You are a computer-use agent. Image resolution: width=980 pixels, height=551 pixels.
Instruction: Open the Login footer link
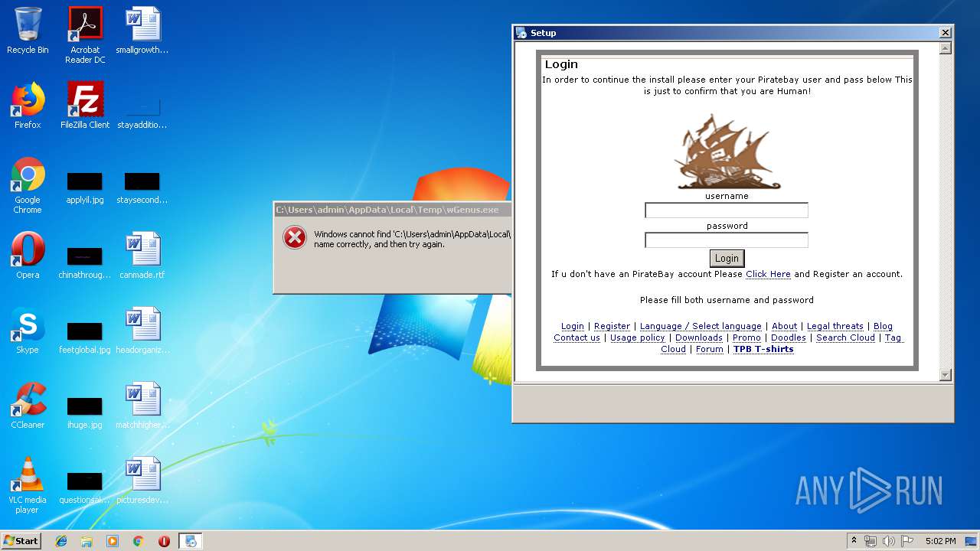click(573, 326)
